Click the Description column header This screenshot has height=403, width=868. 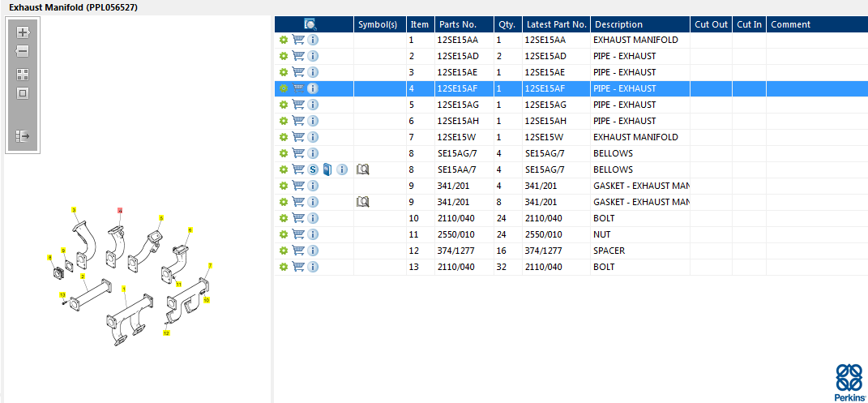(618, 24)
